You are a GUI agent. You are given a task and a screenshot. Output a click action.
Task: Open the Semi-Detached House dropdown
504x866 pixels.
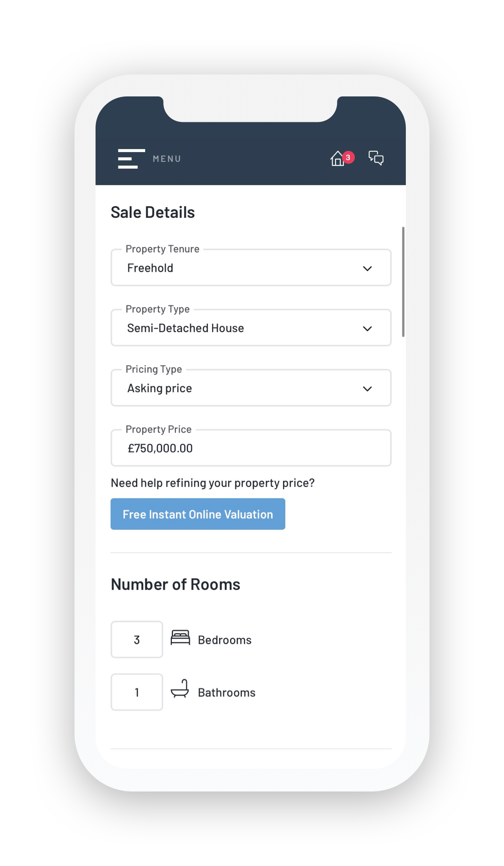251,328
